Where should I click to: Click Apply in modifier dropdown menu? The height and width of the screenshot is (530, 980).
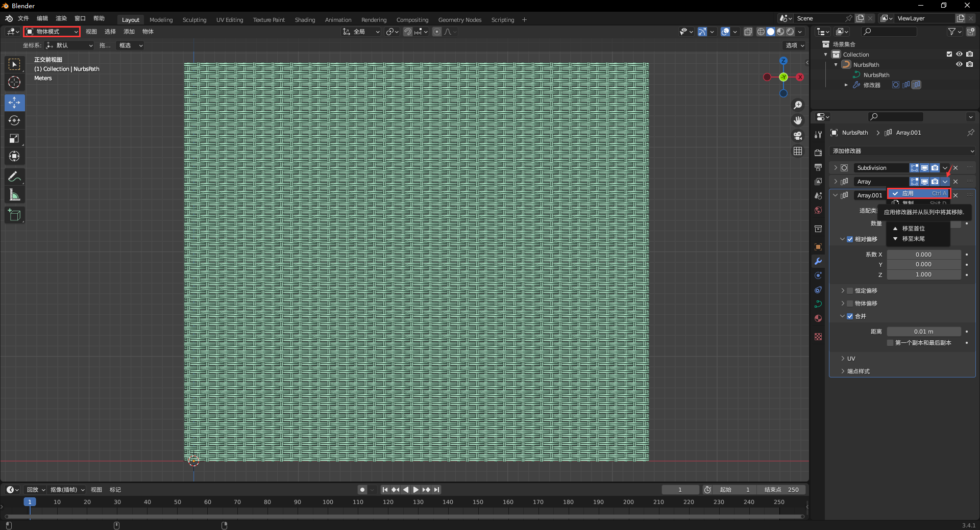pyautogui.click(x=919, y=193)
